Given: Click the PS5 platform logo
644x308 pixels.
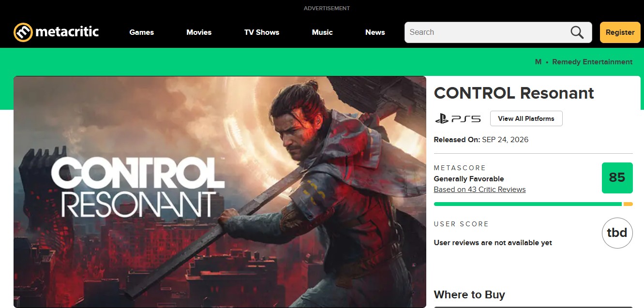Looking at the screenshot, I should (457, 118).
